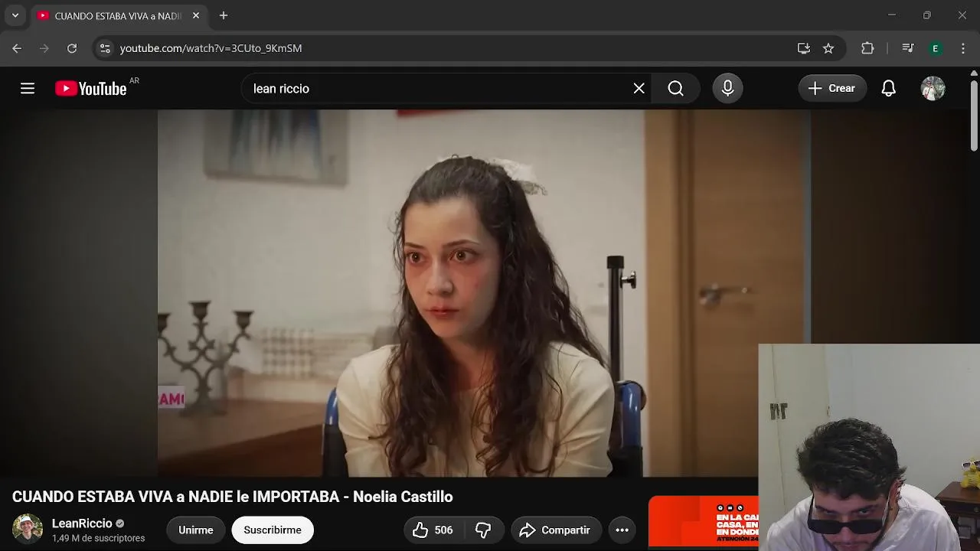Image resolution: width=980 pixels, height=551 pixels.
Task: Click the Suscribirme button
Action: [x=273, y=530]
